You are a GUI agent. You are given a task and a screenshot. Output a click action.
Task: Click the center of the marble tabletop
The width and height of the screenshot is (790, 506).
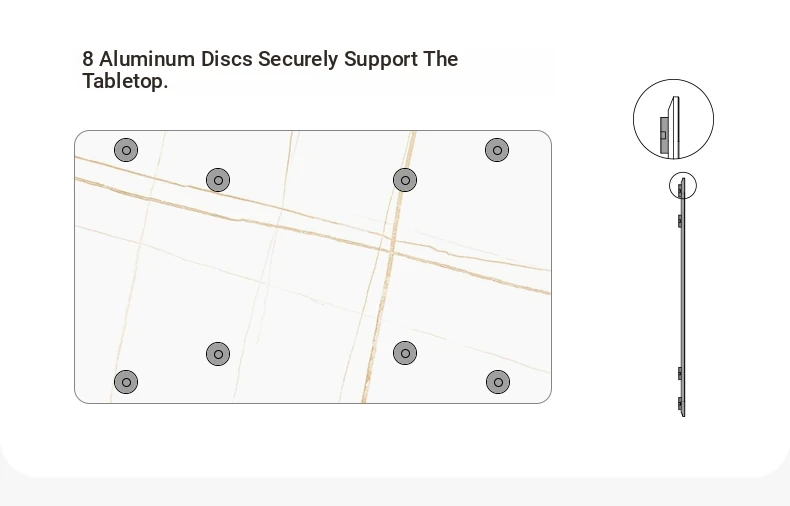[313, 267]
